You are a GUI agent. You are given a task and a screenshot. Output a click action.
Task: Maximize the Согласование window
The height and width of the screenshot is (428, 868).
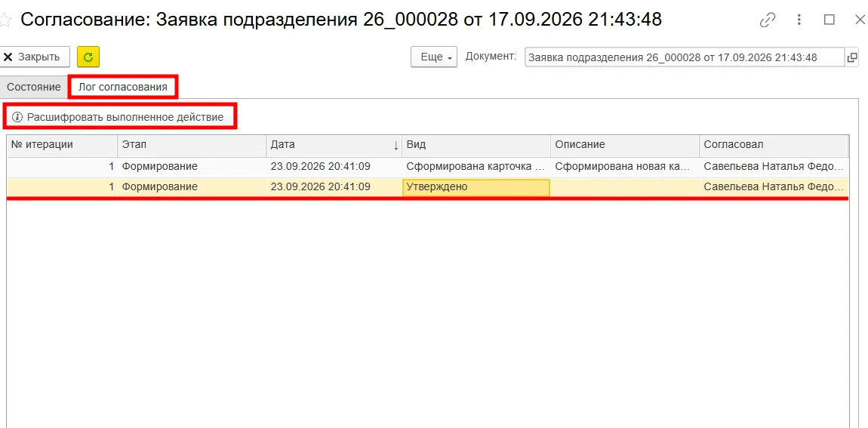point(830,20)
